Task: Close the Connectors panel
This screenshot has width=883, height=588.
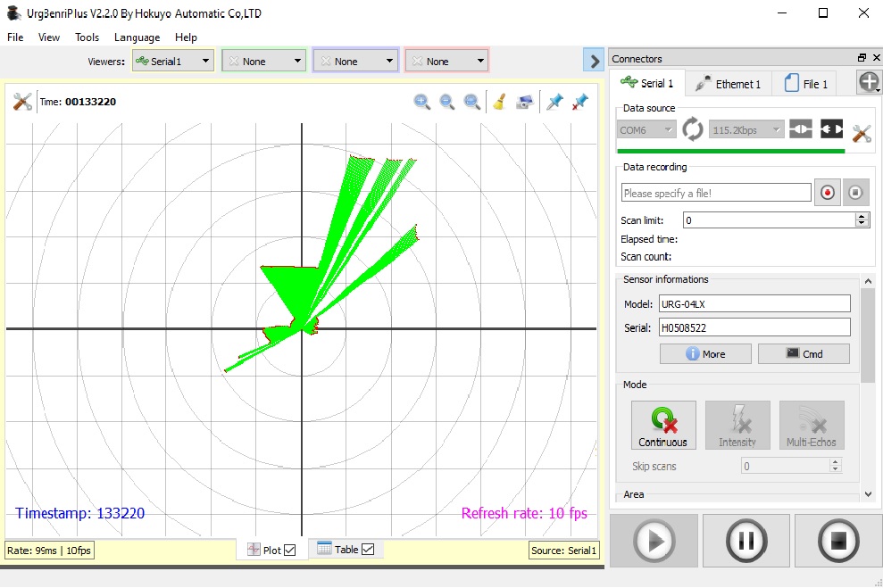Action: tap(876, 58)
